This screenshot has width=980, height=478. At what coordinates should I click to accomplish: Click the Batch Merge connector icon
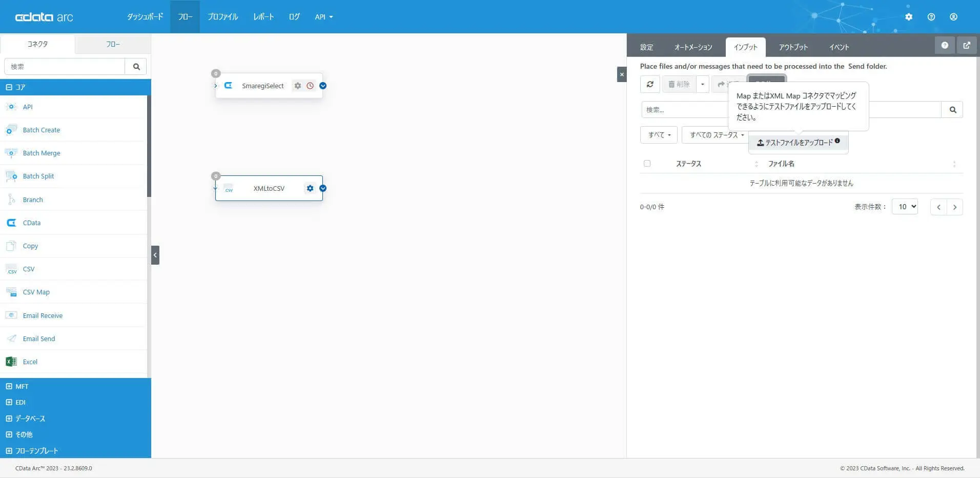click(x=11, y=153)
